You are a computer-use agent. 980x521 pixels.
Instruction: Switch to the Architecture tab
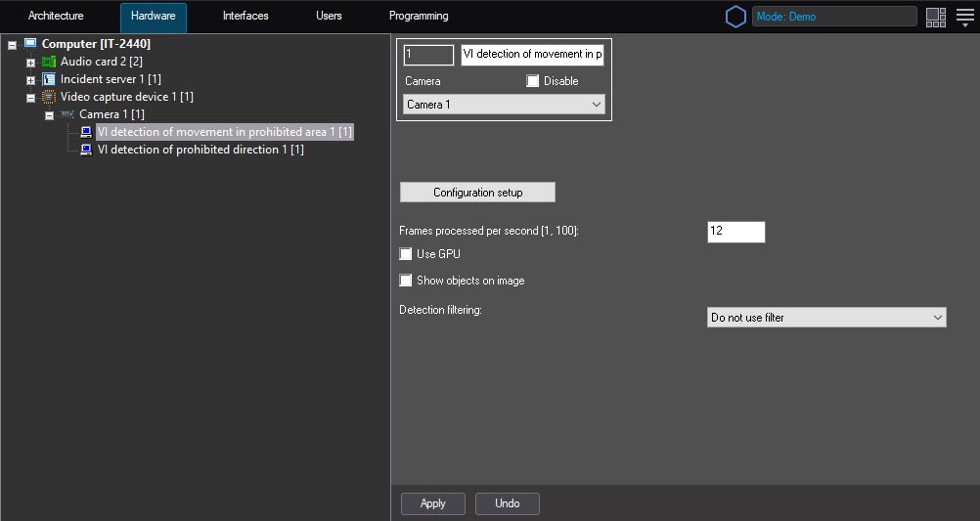coord(56,17)
